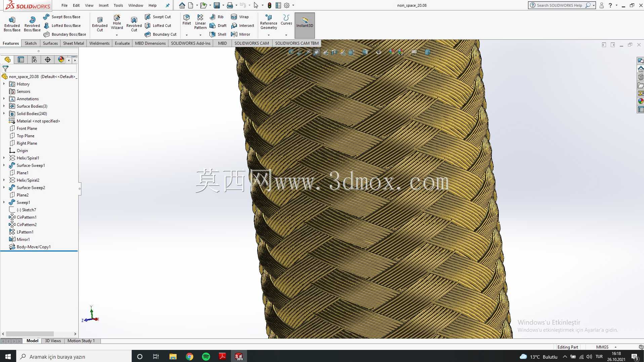
Task: Select the Linear Pattern tool
Action: 200,22
